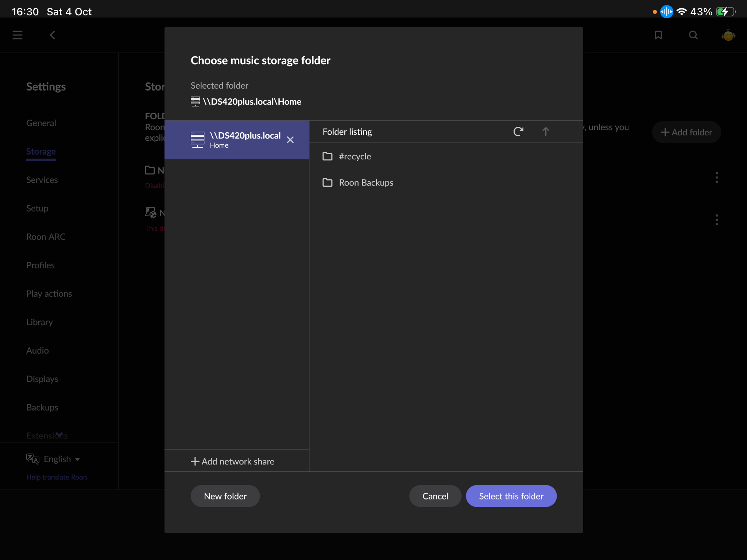Select the DS420plus.local Home share
Image resolution: width=747 pixels, height=560 pixels.
click(x=237, y=140)
